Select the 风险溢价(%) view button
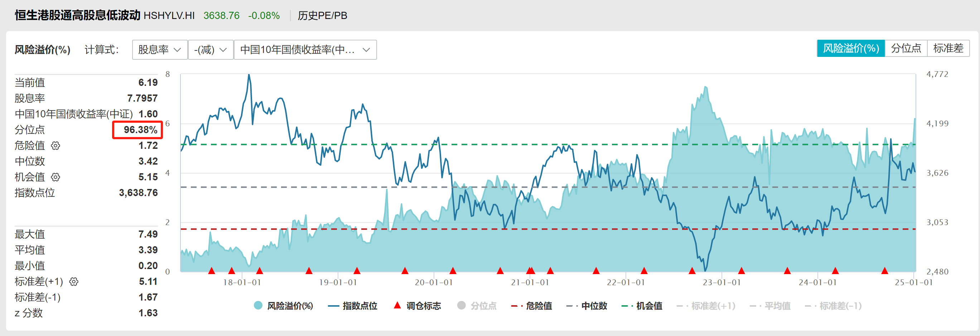The height and width of the screenshot is (336, 980). [x=851, y=49]
